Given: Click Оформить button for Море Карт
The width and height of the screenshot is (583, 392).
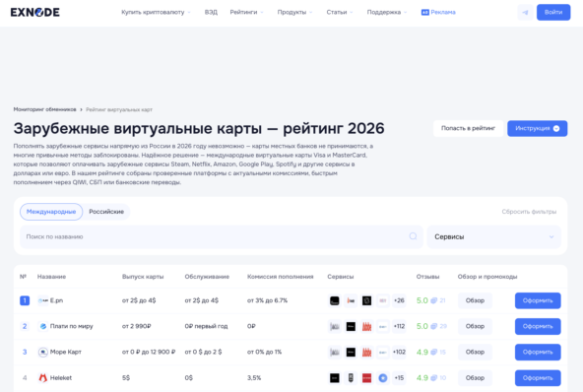Looking at the screenshot, I should [x=538, y=353].
